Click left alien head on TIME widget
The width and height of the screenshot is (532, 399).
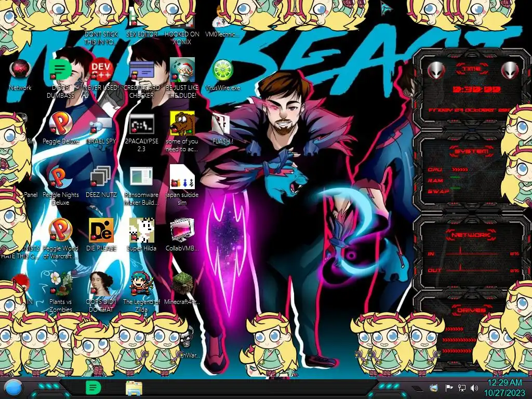(435, 70)
